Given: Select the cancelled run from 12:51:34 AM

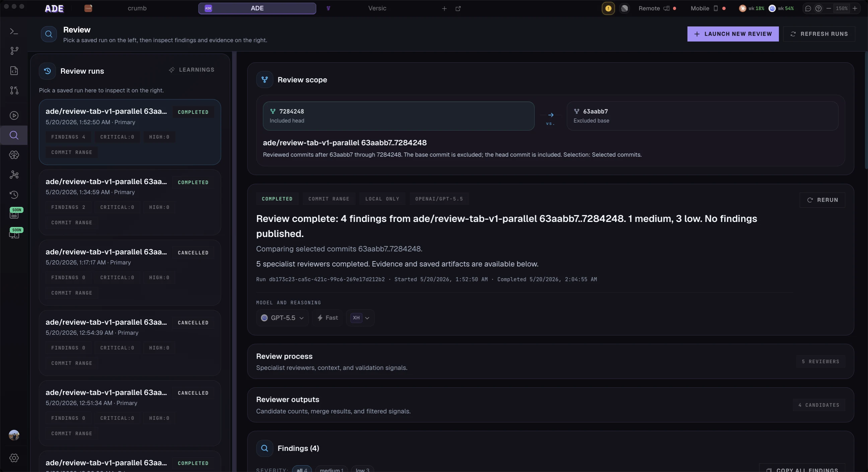Looking at the screenshot, I should 130,413.
